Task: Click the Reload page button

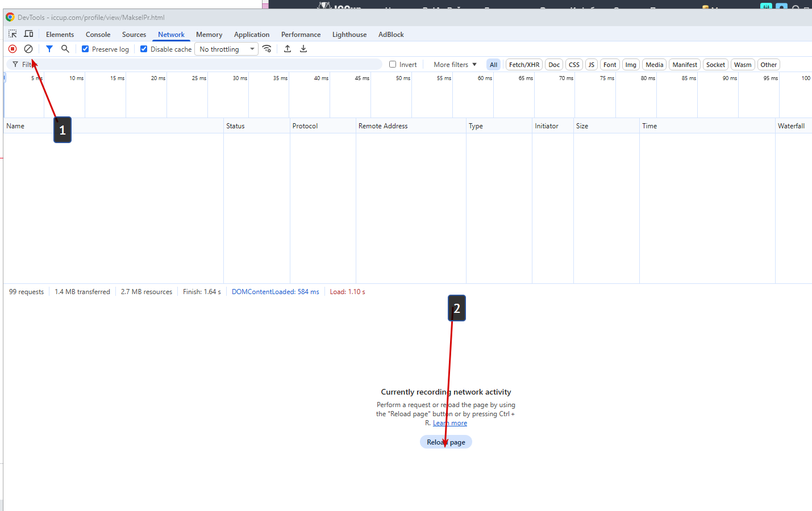Action: (x=446, y=442)
